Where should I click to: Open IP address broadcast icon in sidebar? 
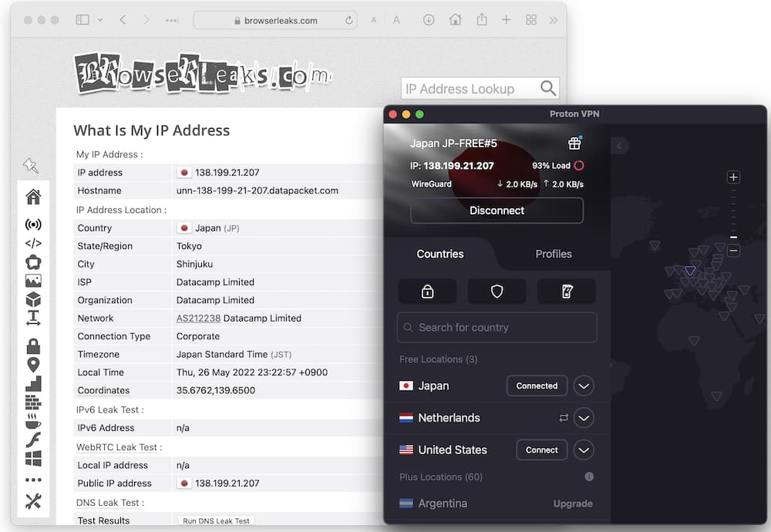[33, 224]
